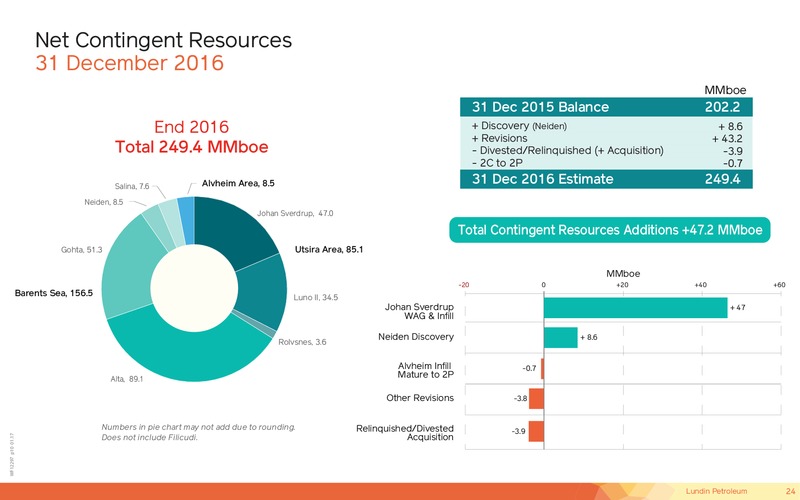The height and width of the screenshot is (500, 800).
Task: Click the Johan Sverdrup pie slice
Action: (x=234, y=230)
